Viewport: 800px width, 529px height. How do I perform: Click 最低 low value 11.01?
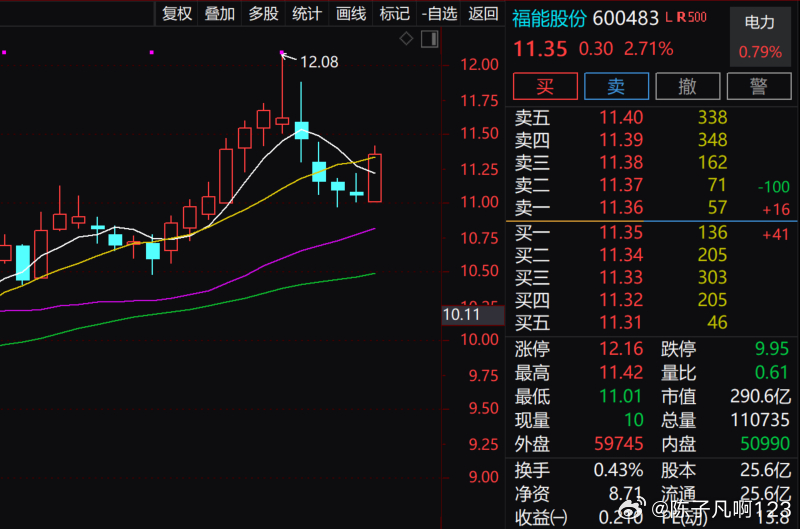click(621, 396)
